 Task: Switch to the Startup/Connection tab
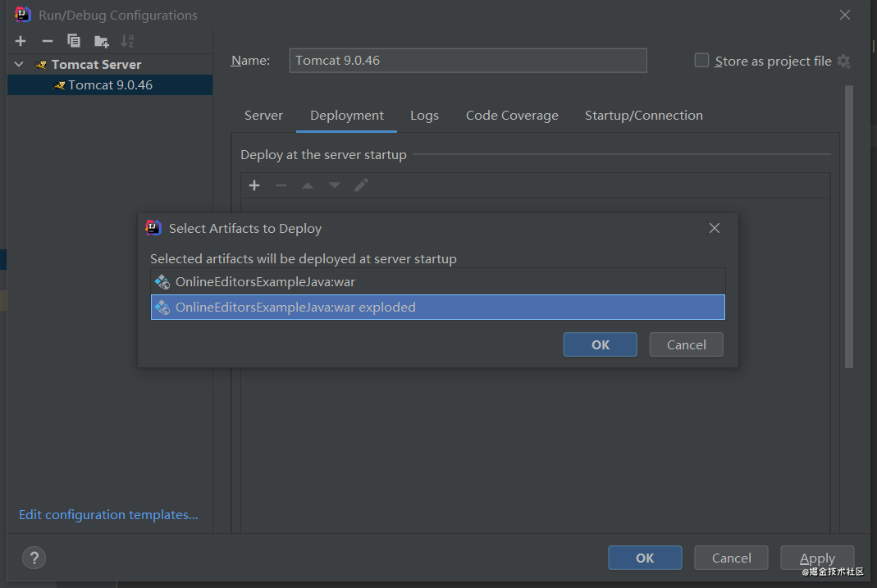[x=644, y=115]
